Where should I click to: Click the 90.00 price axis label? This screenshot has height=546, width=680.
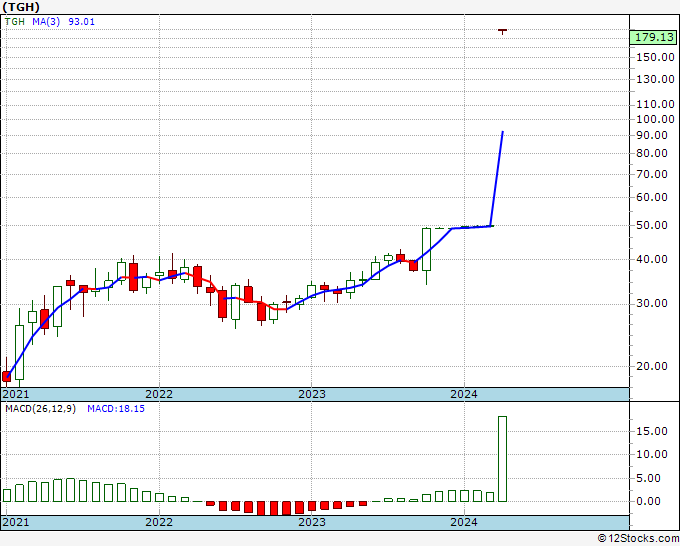tap(652, 135)
